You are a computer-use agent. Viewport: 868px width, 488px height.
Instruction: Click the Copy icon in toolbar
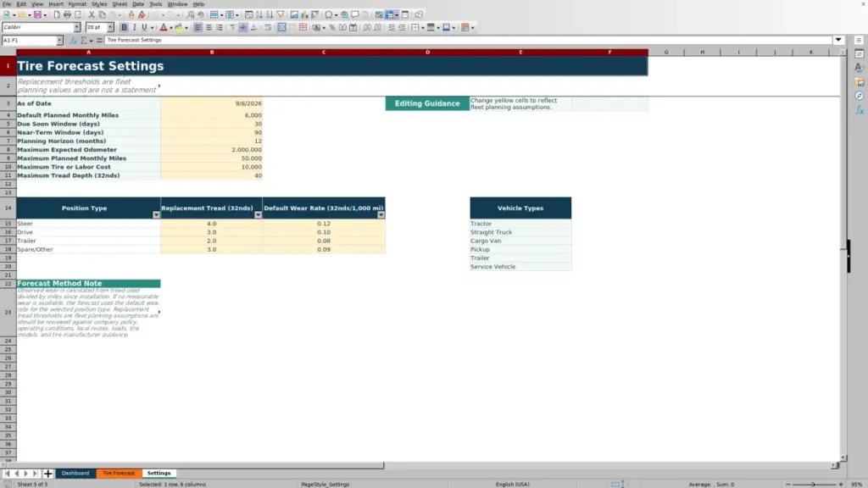point(102,14)
